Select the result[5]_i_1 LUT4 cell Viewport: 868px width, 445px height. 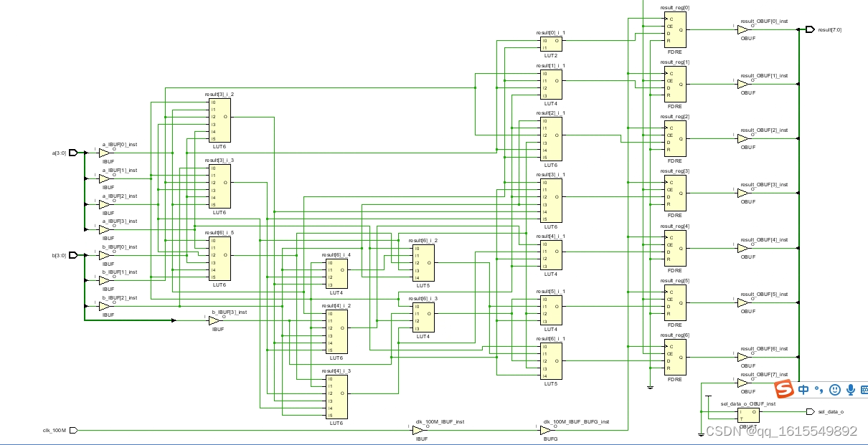click(551, 310)
